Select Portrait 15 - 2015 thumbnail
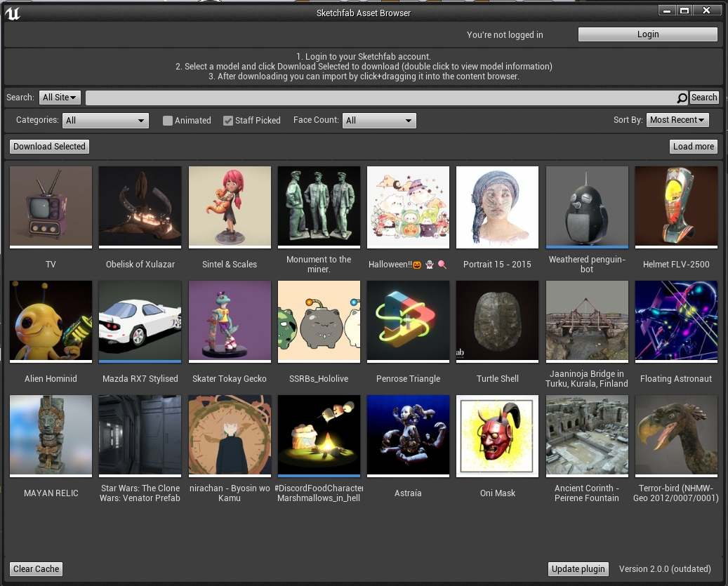This screenshot has width=728, height=586. 497,207
